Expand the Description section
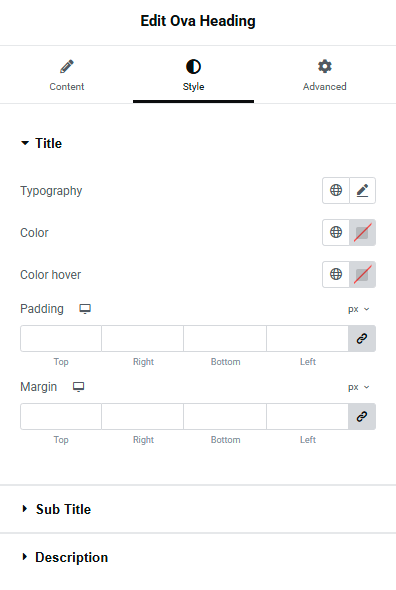This screenshot has width=396, height=590. click(x=65, y=557)
